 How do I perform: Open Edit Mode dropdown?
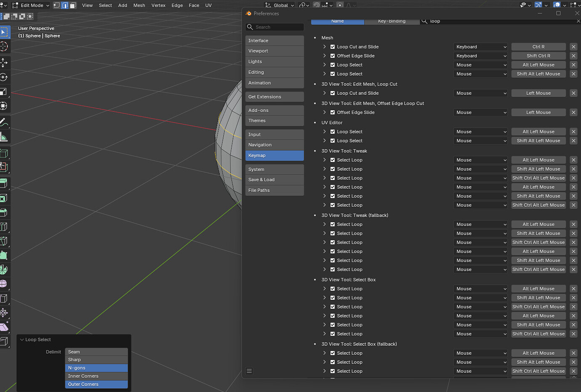coord(31,5)
